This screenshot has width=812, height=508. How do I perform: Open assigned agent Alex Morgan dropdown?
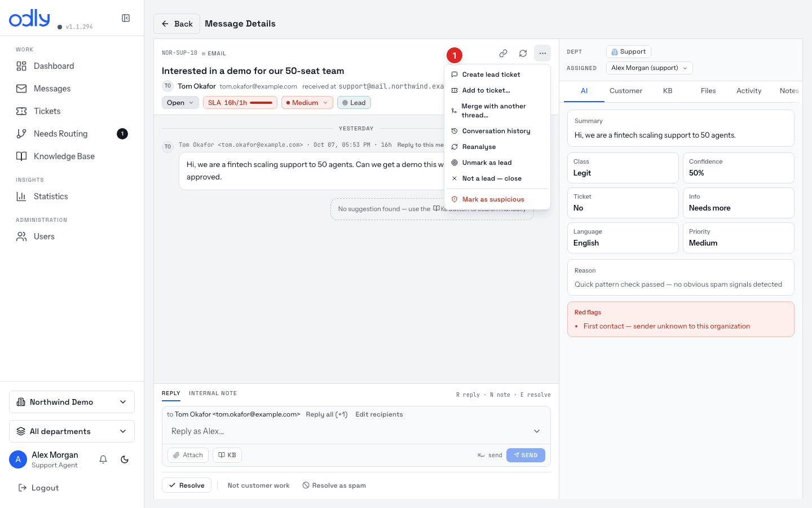point(650,68)
